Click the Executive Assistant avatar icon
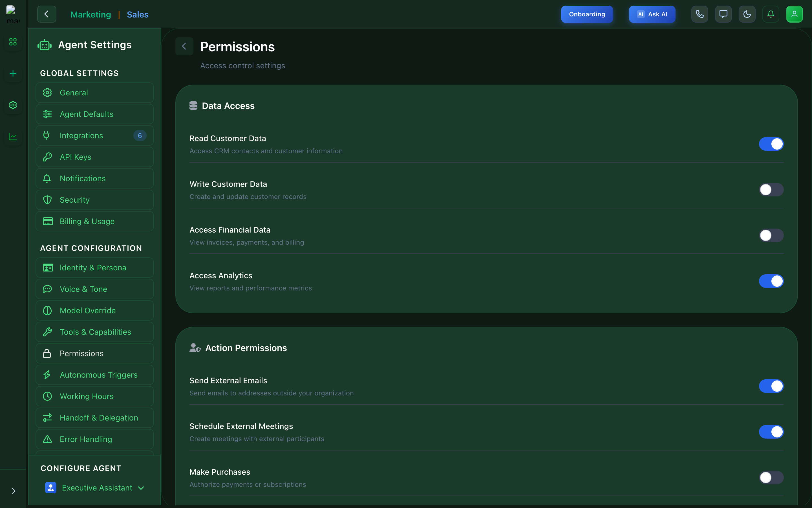 (x=51, y=488)
